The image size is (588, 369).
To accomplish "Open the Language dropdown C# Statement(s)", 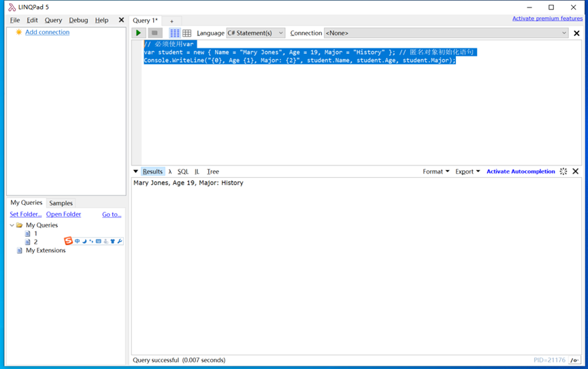I will [x=255, y=33].
